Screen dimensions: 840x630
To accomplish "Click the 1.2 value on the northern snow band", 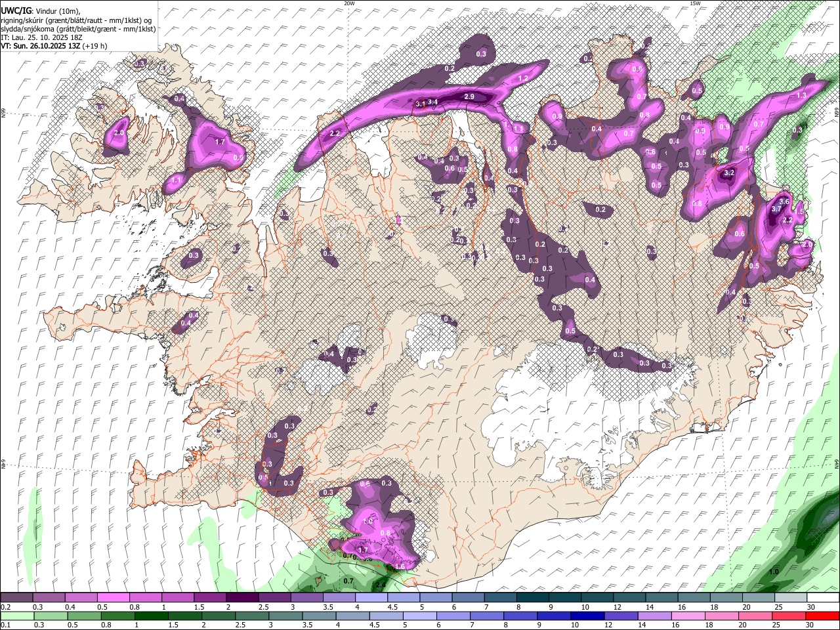I will pyautogui.click(x=523, y=78).
